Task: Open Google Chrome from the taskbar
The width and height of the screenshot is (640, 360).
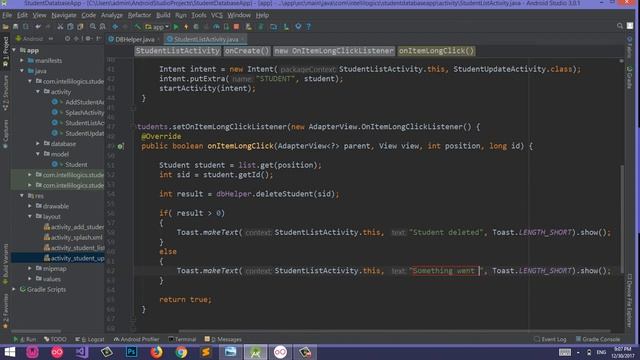Action: pyautogui.click(x=181, y=352)
